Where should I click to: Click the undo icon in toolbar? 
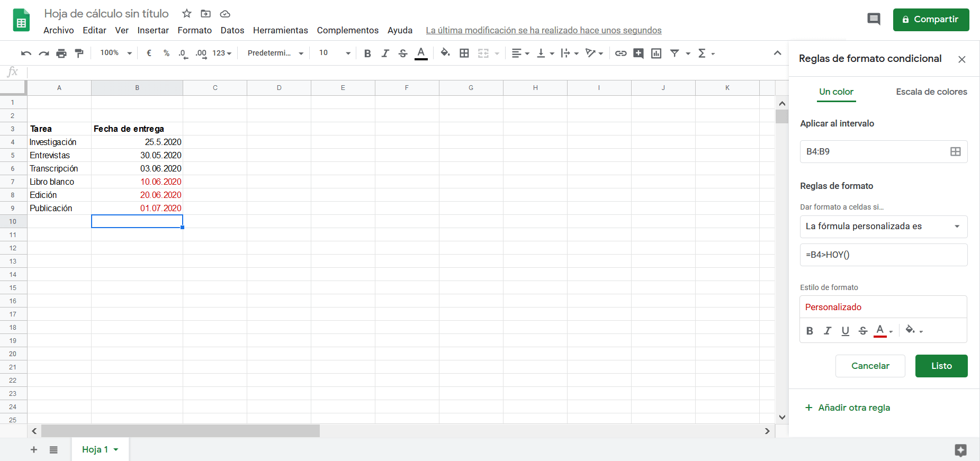pyautogui.click(x=26, y=53)
